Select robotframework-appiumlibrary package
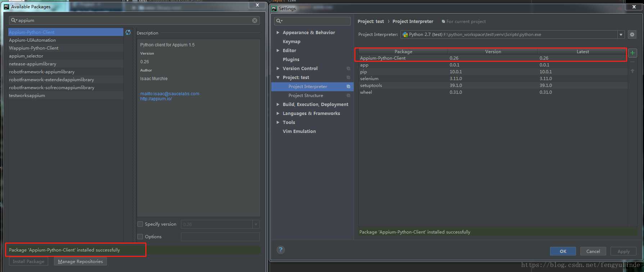 [66, 72]
